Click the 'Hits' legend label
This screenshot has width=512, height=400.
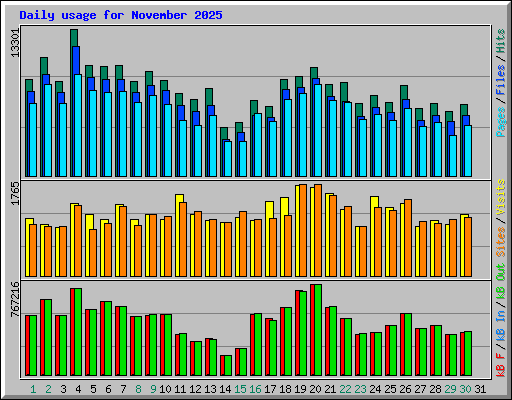tap(501, 41)
